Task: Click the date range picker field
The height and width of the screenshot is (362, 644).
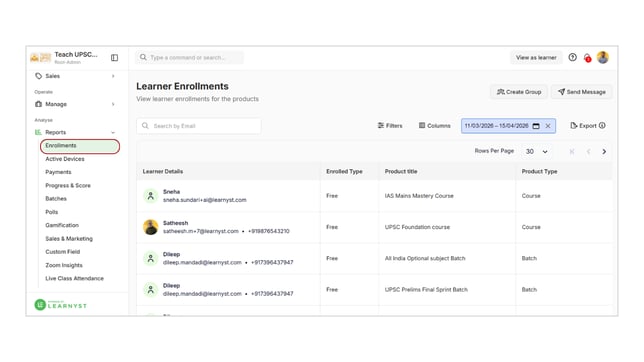Action: coord(508,126)
